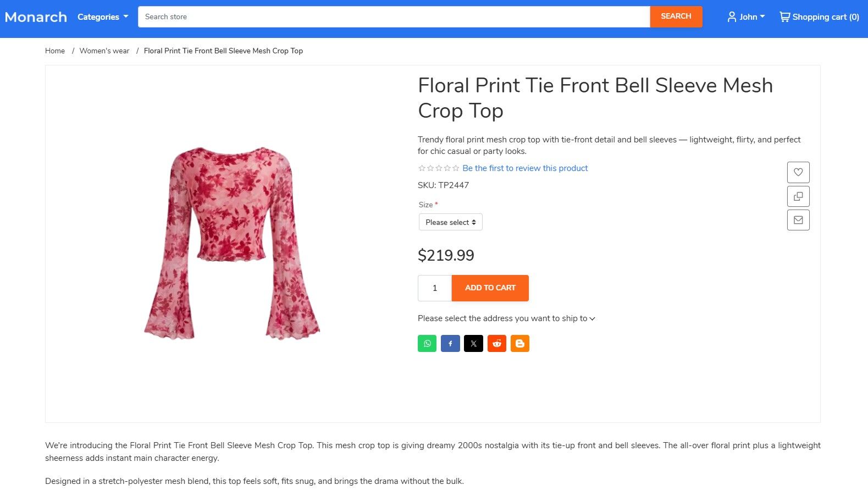Share the product on Reddit
This screenshot has height=490, width=868.
496,343
